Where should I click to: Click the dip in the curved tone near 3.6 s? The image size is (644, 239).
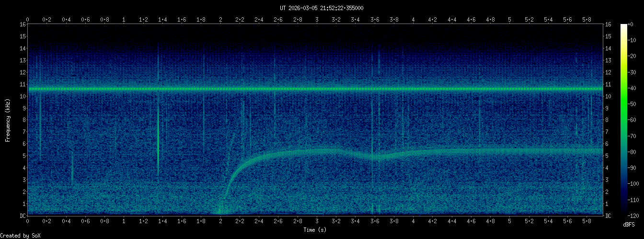376,157
